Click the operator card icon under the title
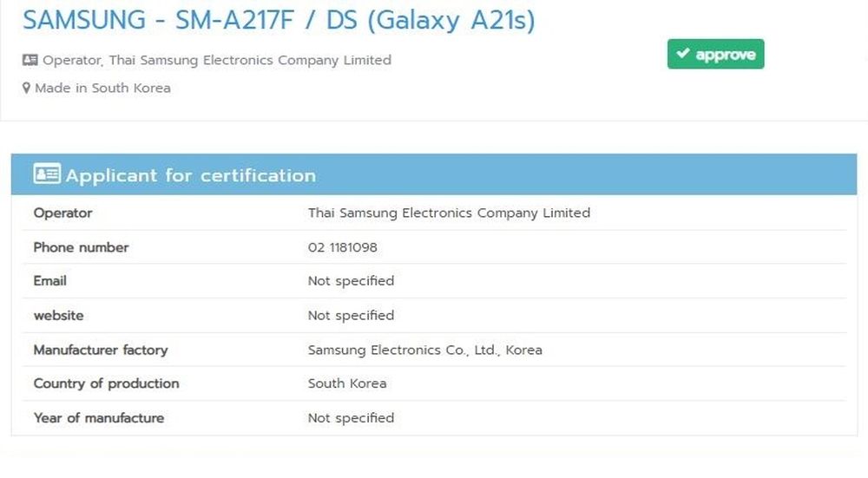Screen dimensions: 868x478 tap(30, 61)
